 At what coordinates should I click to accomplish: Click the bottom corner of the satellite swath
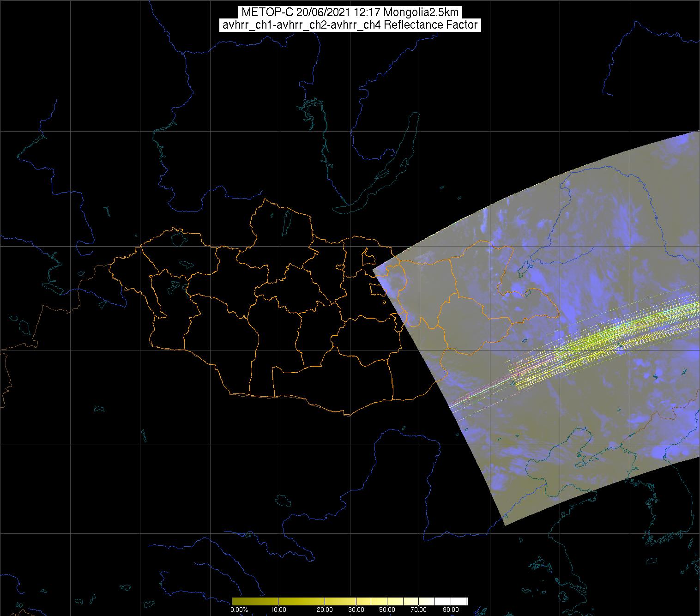(505, 523)
